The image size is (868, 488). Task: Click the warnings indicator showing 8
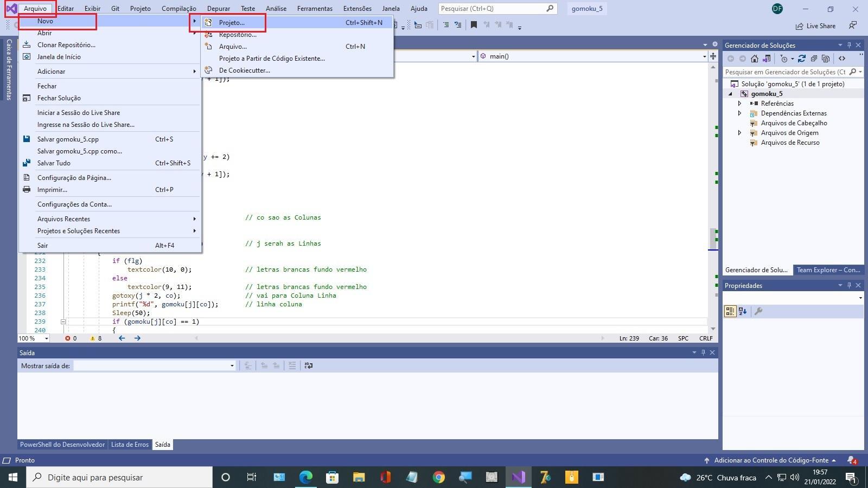(x=96, y=338)
